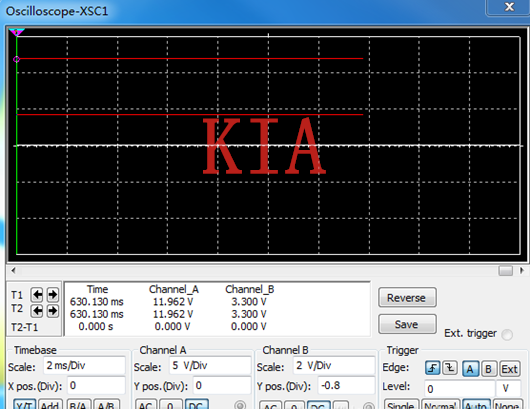530x409 pixels.
Task: Click the Reverse button
Action: click(x=407, y=298)
